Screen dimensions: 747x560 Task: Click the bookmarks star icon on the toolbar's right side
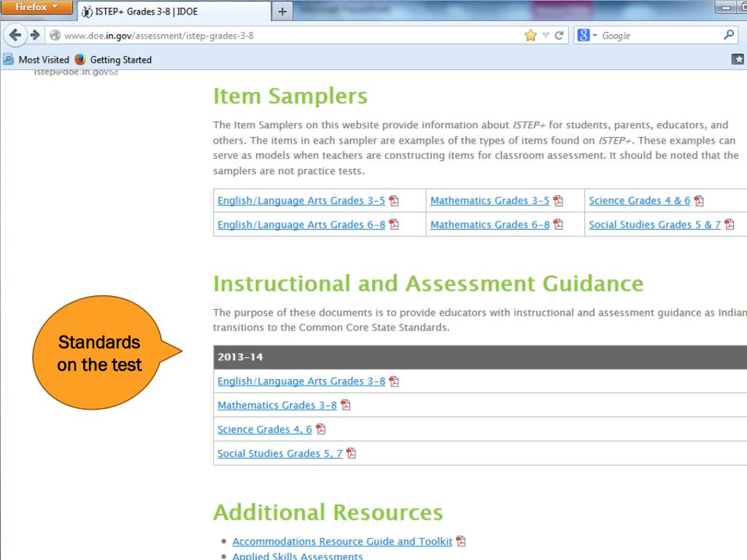click(x=738, y=59)
